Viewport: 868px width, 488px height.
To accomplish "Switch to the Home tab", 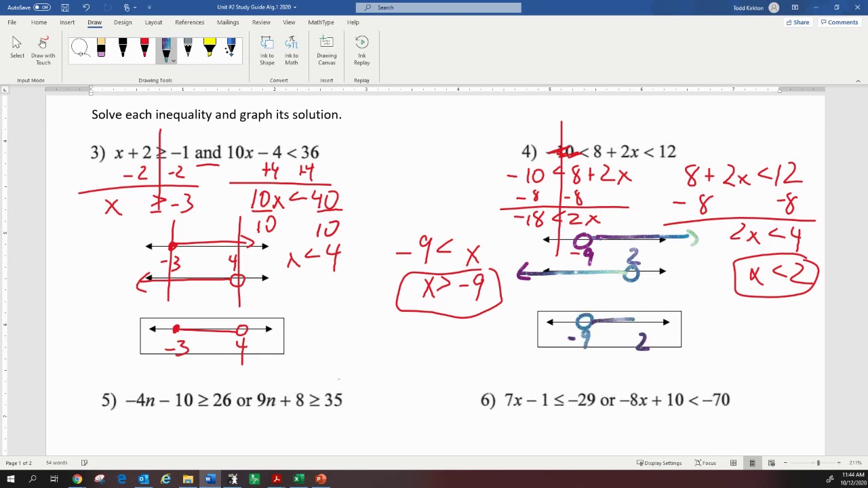I will [x=39, y=22].
